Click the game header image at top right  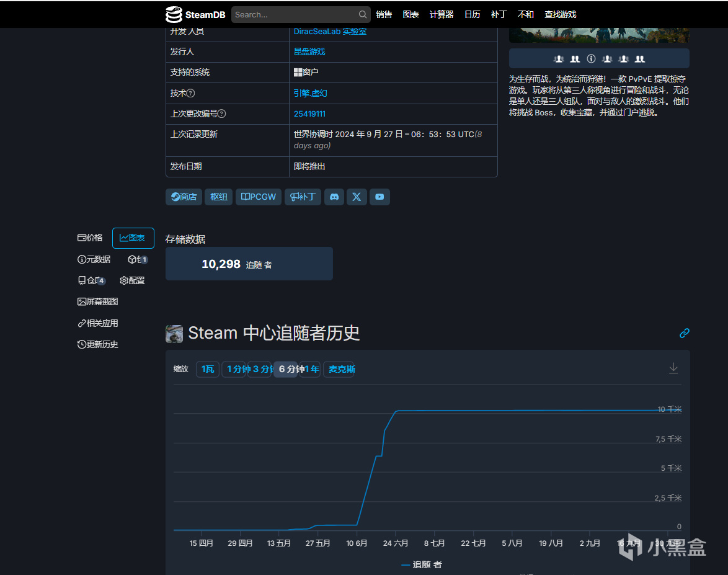(600, 35)
